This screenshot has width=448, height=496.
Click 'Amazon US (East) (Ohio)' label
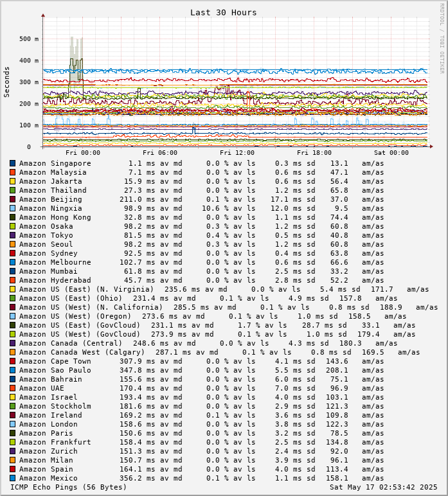71,298
